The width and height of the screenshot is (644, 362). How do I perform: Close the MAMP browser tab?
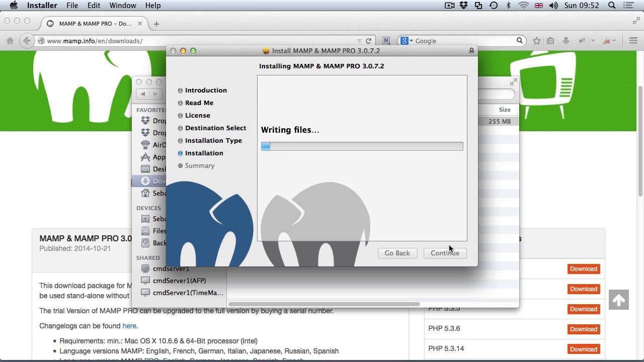point(140,24)
